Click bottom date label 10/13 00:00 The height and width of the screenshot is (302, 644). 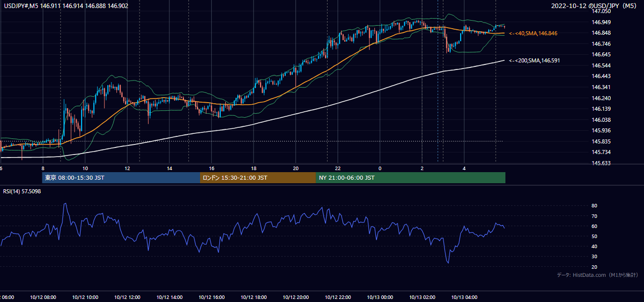pos(380,297)
